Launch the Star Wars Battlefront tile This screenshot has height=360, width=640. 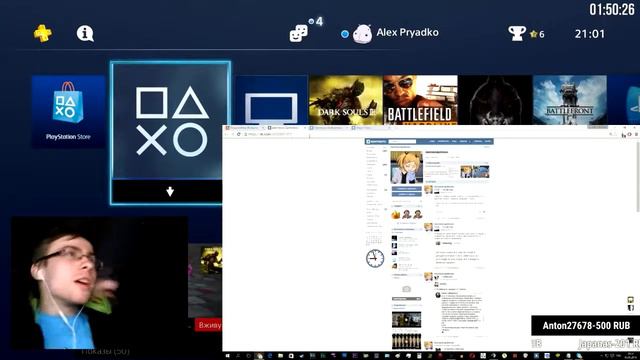click(569, 100)
